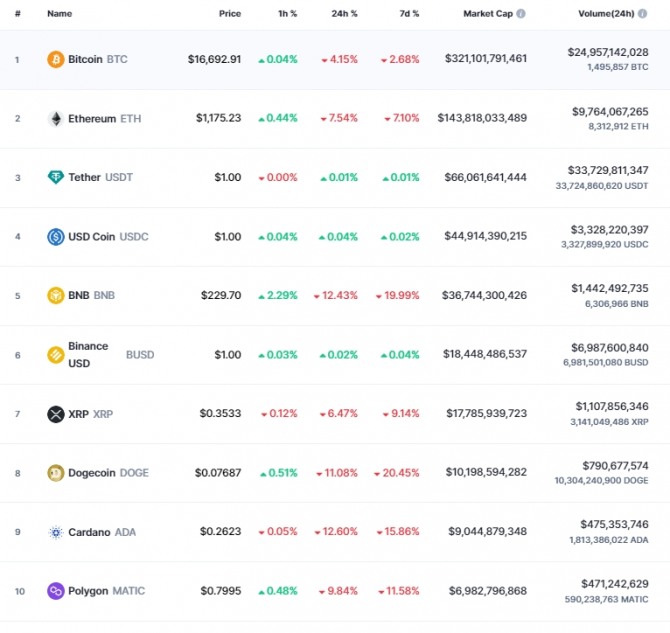The width and height of the screenshot is (670, 633).
Task: Sort by the 7d % column header
Action: click(409, 14)
